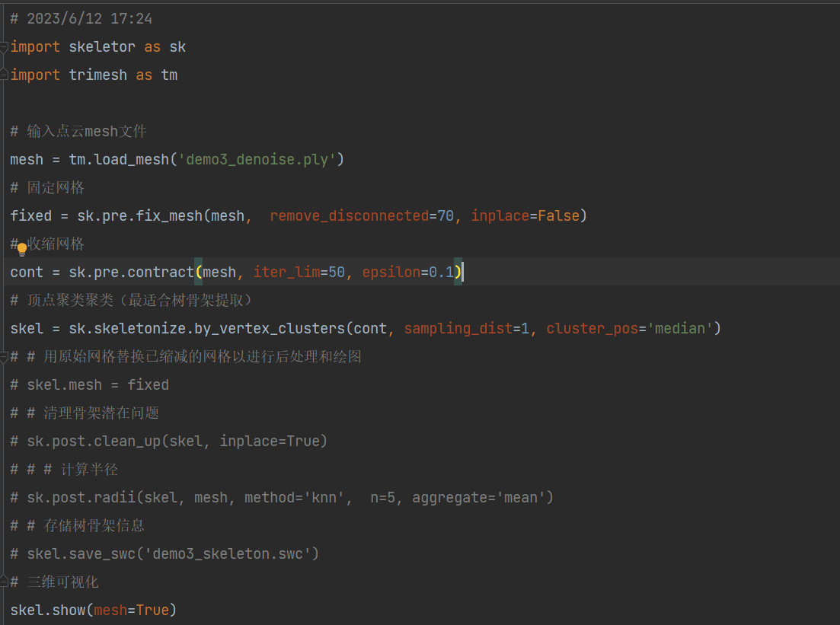Select the epsilon parameter name
The height and width of the screenshot is (625, 840).
pyautogui.click(x=391, y=272)
